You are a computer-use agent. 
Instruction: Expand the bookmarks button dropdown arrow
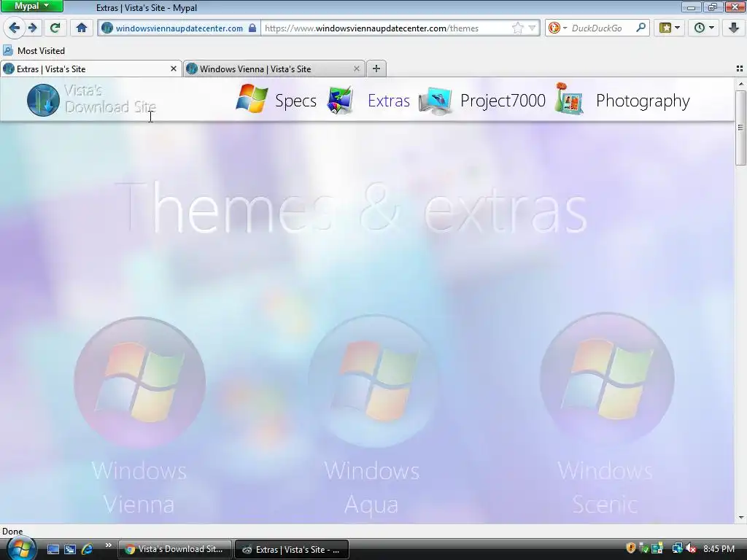click(678, 28)
